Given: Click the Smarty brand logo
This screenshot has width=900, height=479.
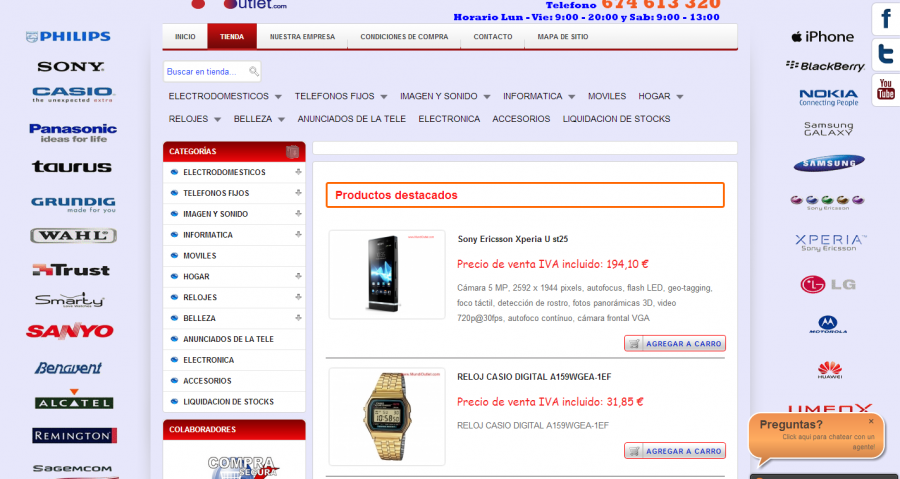Looking at the screenshot, I should click(x=69, y=300).
